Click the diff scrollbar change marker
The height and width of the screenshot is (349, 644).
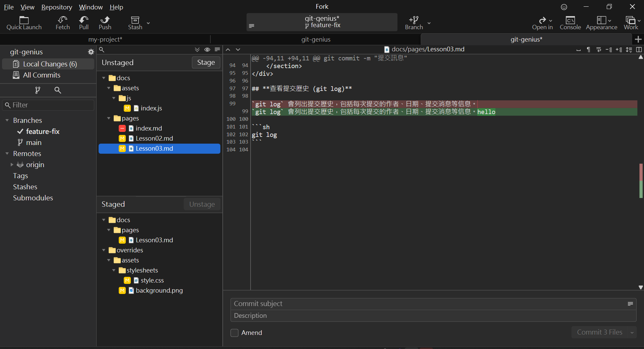coord(641,181)
